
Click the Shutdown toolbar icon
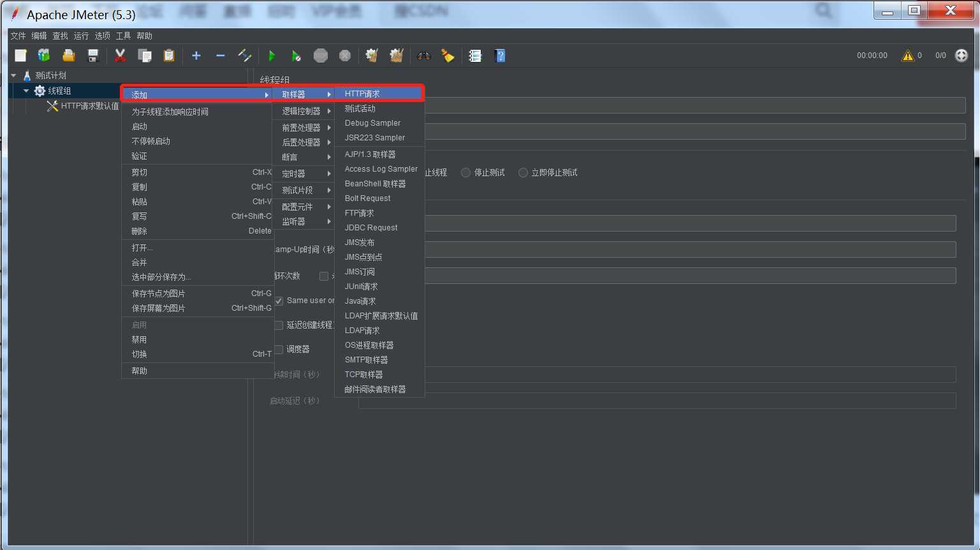tap(345, 56)
